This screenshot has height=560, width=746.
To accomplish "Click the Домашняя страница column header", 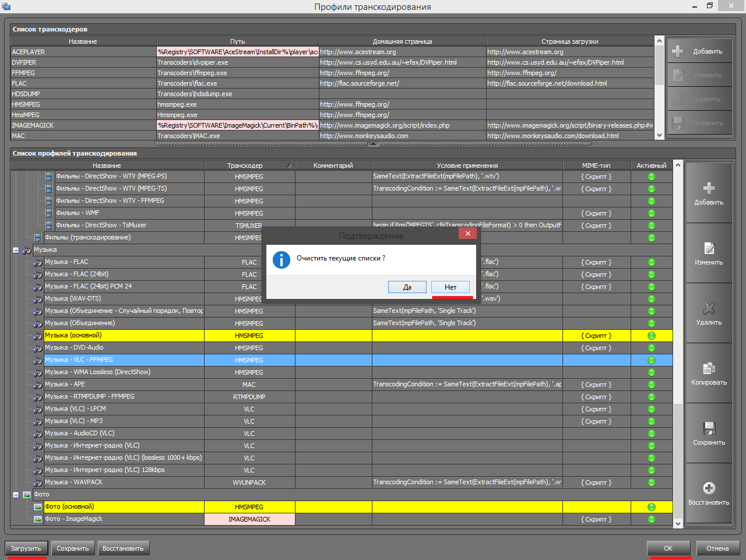I will [x=402, y=41].
